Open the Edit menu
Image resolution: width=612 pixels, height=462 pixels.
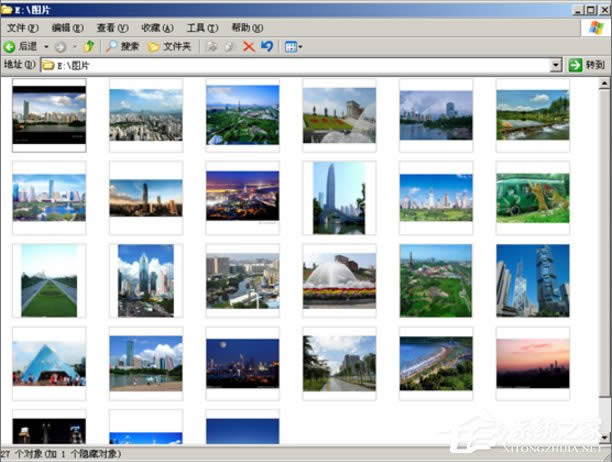tap(67, 27)
